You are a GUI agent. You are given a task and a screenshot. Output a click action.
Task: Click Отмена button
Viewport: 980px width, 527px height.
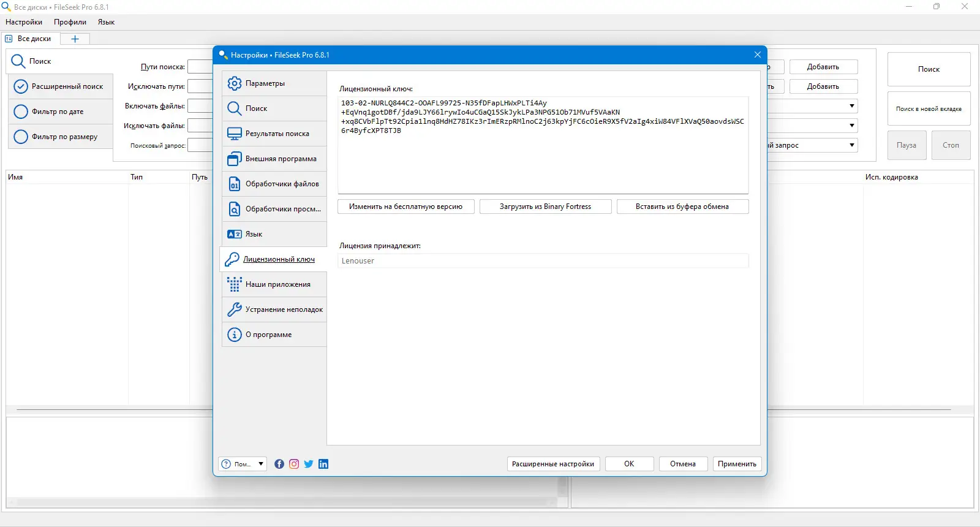coord(683,464)
